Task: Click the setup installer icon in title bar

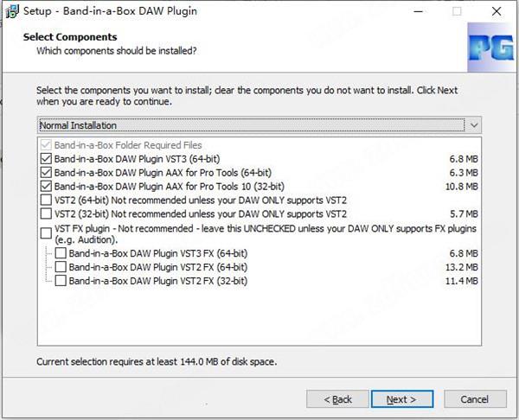Action: 12,11
